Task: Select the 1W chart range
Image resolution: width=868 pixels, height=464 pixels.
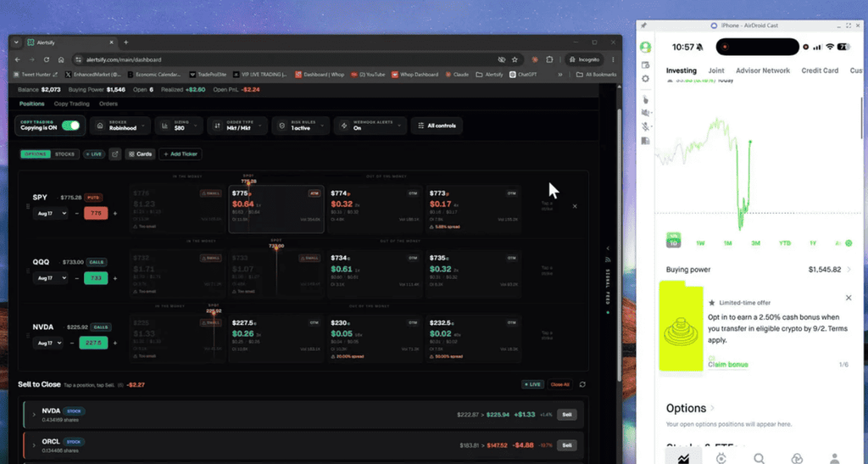Action: 699,243
